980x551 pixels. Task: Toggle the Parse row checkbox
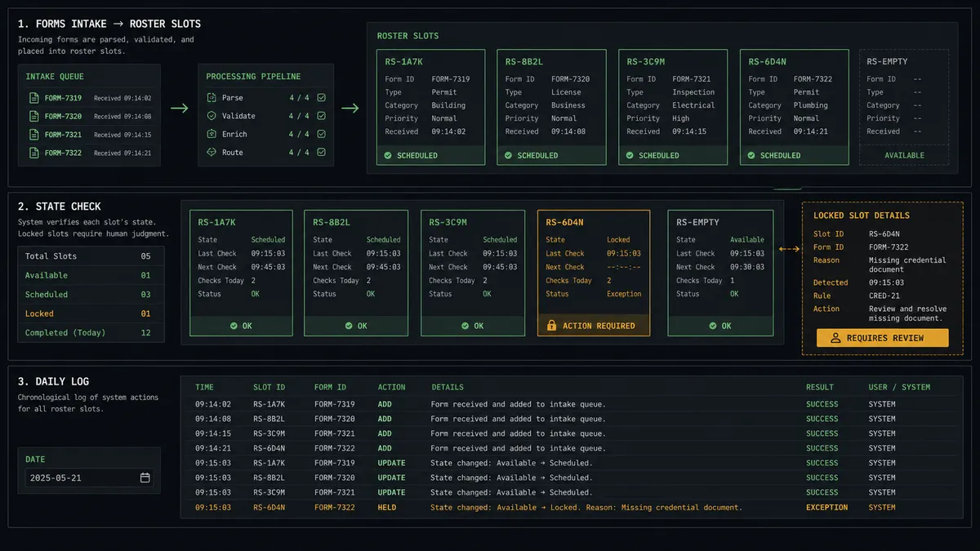(x=321, y=98)
